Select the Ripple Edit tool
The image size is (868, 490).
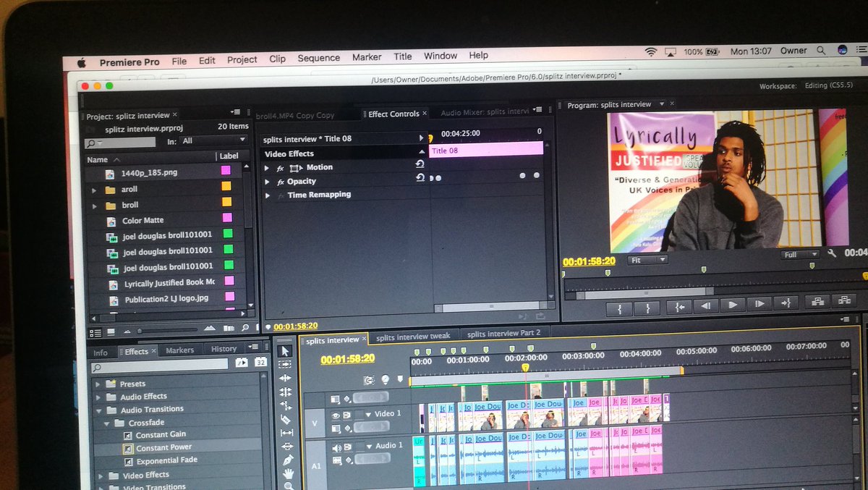coord(285,378)
